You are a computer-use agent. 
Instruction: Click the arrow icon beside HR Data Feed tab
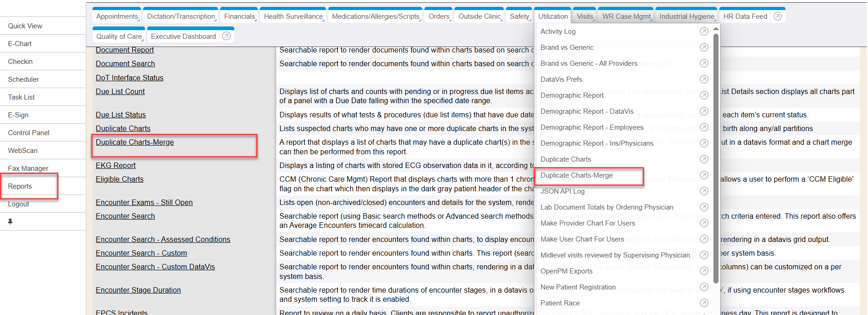[x=778, y=16]
